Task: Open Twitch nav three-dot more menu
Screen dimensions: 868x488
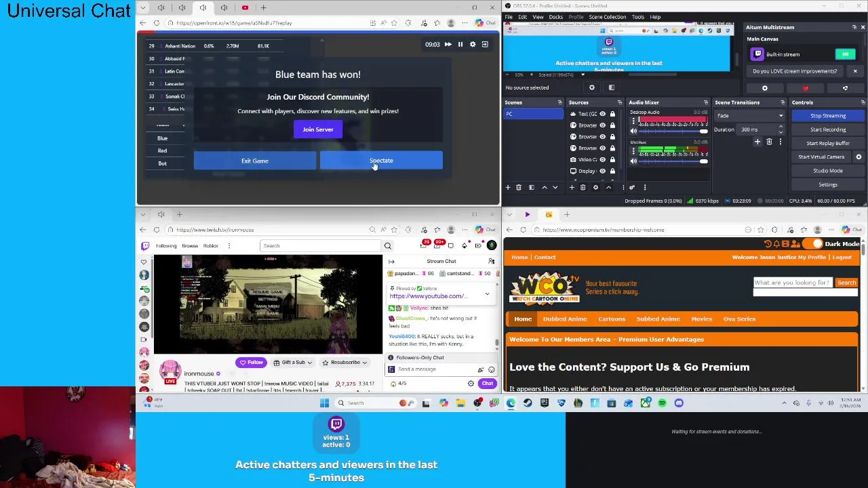Action: (x=229, y=246)
